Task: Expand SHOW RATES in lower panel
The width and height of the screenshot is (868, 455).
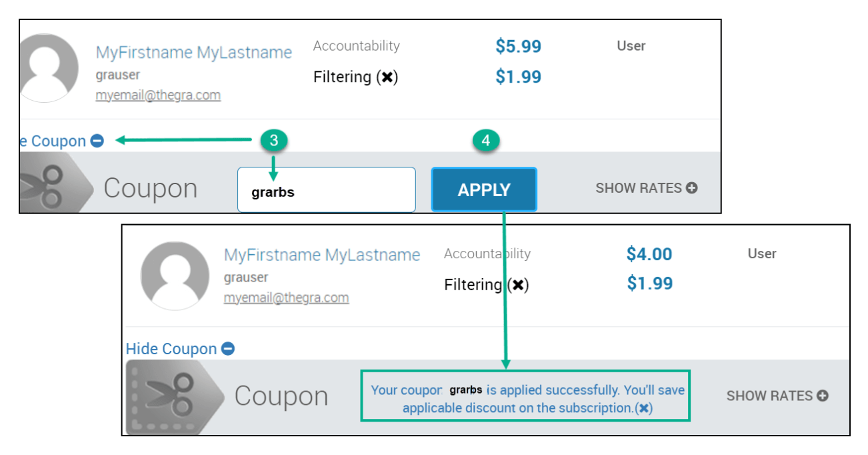Action: pos(777,396)
